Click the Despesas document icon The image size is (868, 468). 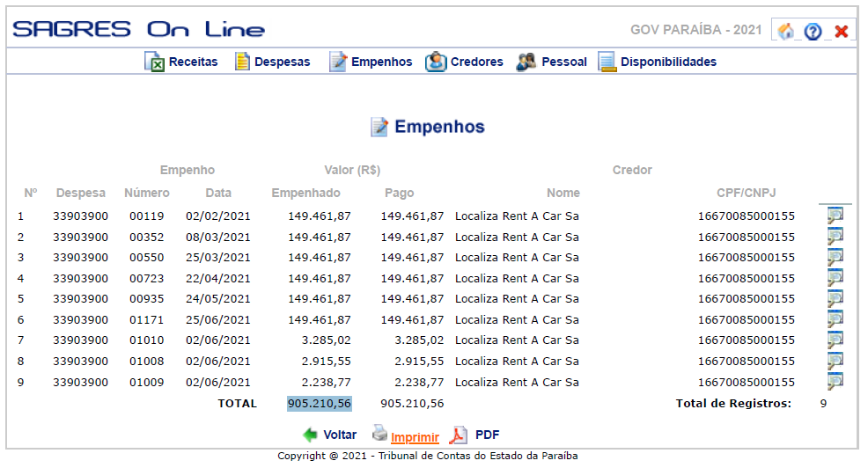[242, 62]
